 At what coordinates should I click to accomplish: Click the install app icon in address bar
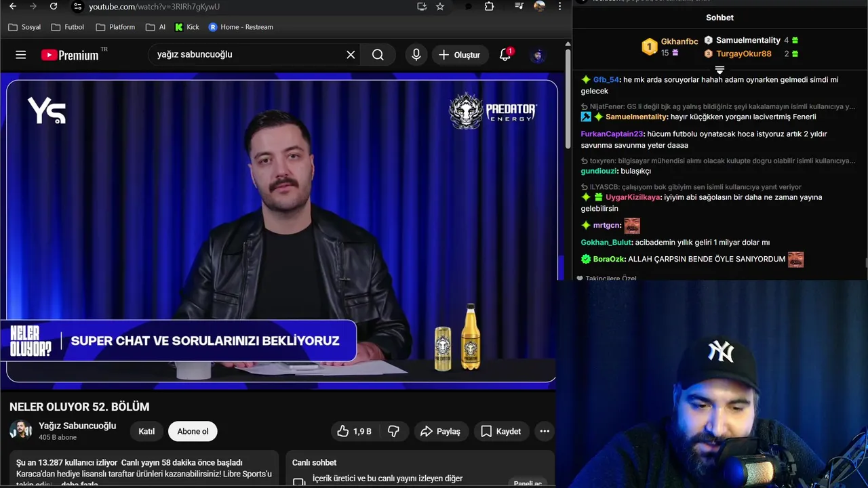coord(422,6)
